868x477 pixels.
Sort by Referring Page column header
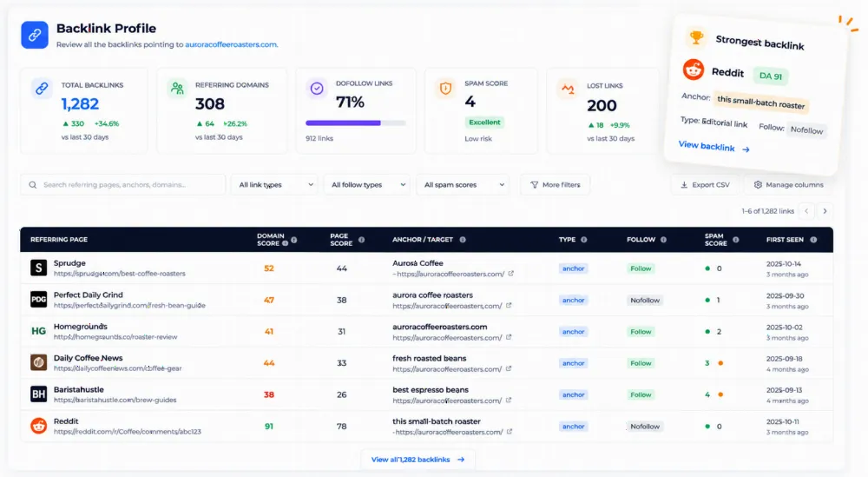59,239
